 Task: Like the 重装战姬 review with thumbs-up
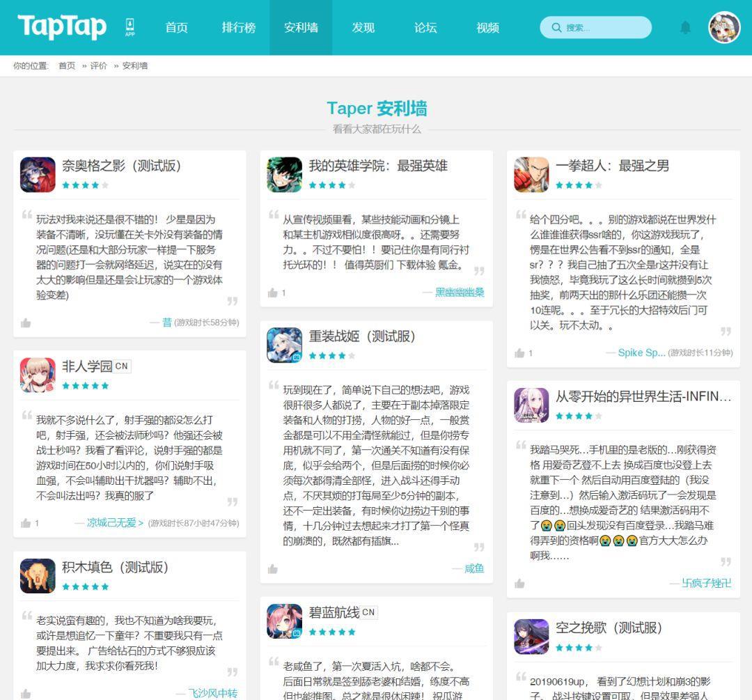273,569
